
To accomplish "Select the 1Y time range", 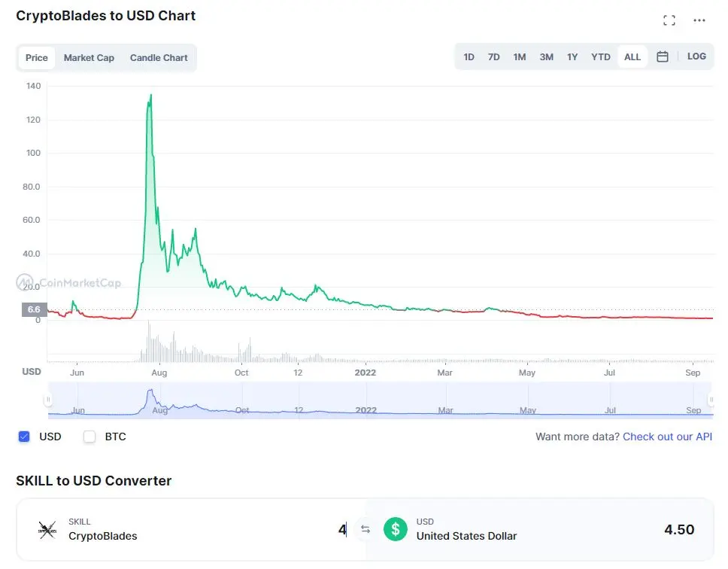I will coord(572,56).
